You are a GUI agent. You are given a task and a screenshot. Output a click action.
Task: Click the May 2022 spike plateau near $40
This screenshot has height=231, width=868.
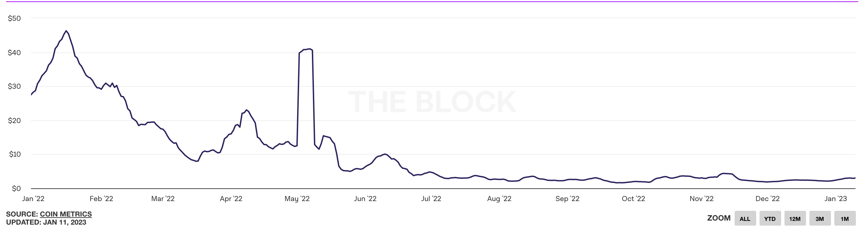click(x=306, y=49)
